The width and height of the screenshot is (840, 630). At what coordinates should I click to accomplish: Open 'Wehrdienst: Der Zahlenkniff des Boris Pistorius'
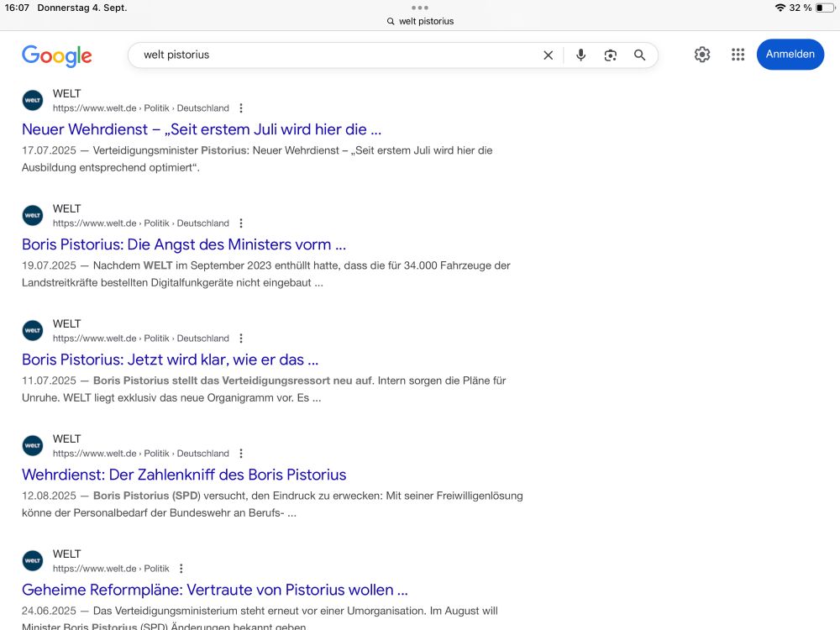coord(184,475)
